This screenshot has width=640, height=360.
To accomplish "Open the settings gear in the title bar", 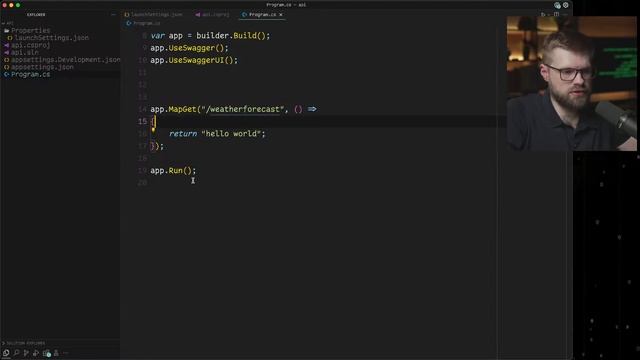I will click(x=566, y=5).
